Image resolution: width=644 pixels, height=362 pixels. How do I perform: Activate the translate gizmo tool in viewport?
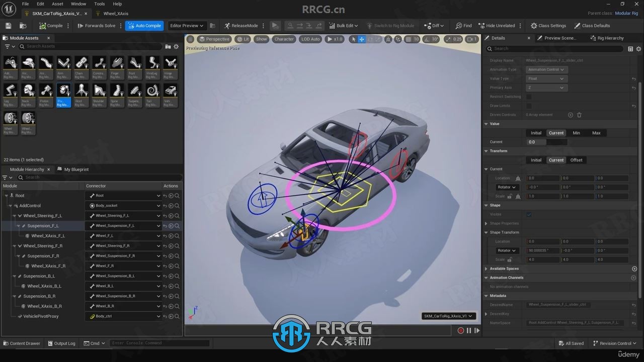pos(361,39)
